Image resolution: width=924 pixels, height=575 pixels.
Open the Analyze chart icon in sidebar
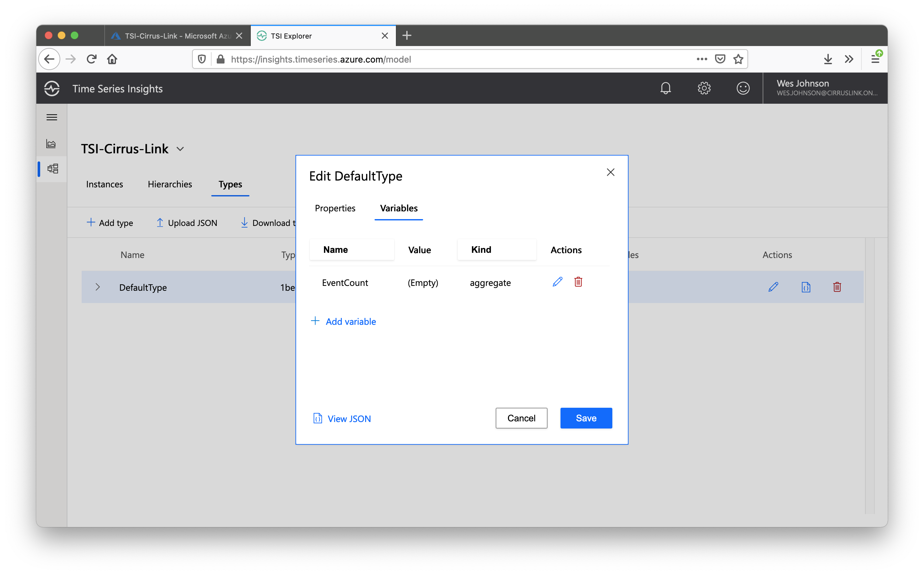tap(51, 143)
